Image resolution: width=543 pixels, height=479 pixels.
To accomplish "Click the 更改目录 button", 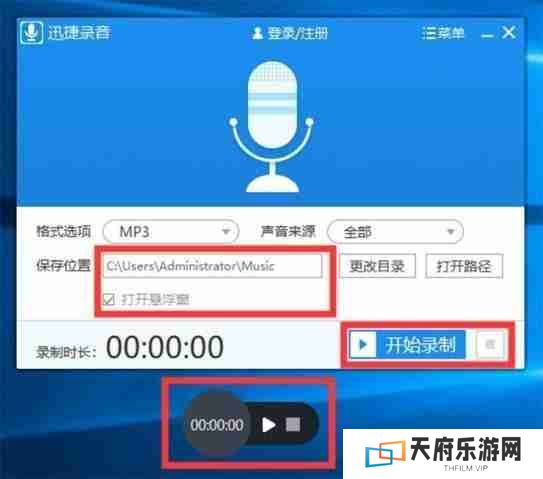I will click(x=377, y=266).
